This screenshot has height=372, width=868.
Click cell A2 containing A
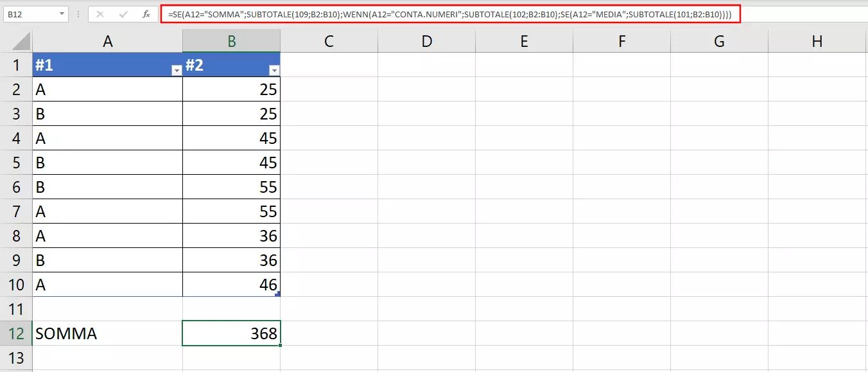point(108,89)
